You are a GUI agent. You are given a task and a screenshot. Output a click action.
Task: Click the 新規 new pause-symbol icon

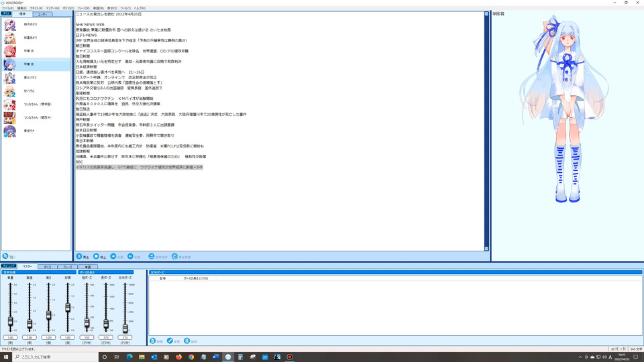[153, 341]
